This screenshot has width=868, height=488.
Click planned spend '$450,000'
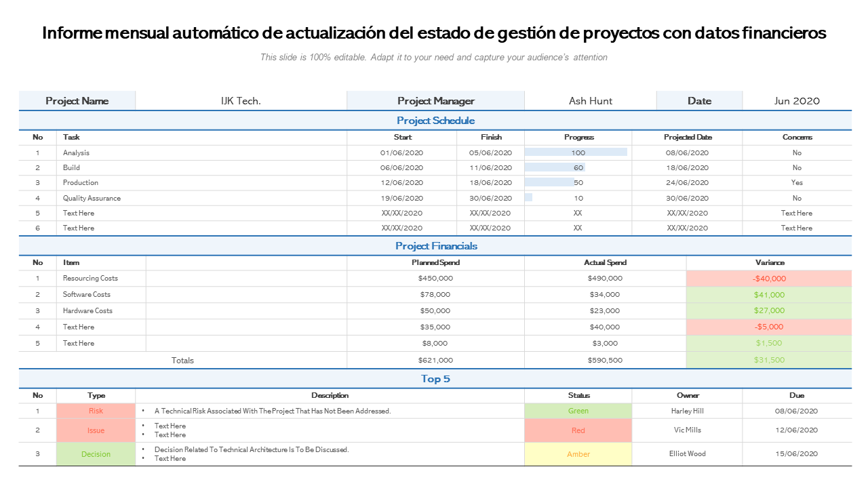[x=435, y=279]
